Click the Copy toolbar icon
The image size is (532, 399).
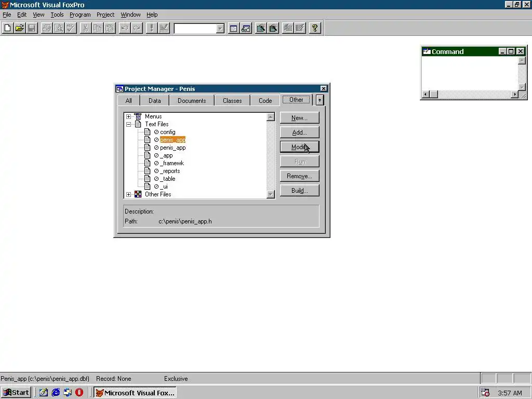point(97,28)
